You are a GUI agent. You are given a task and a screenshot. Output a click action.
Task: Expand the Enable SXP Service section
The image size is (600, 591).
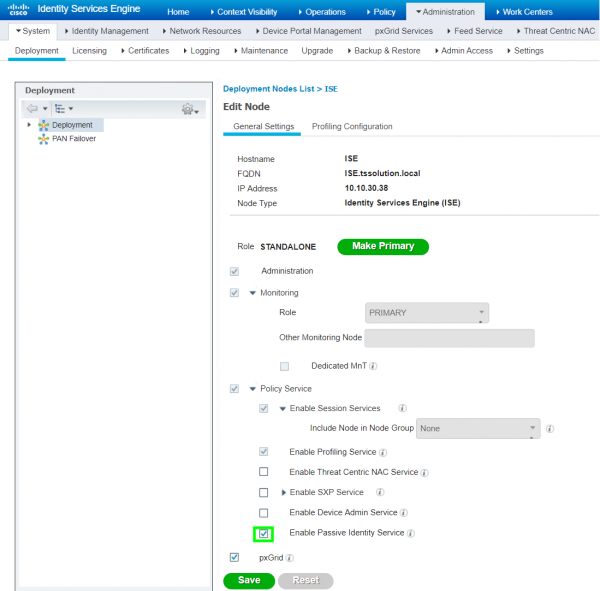coord(283,493)
